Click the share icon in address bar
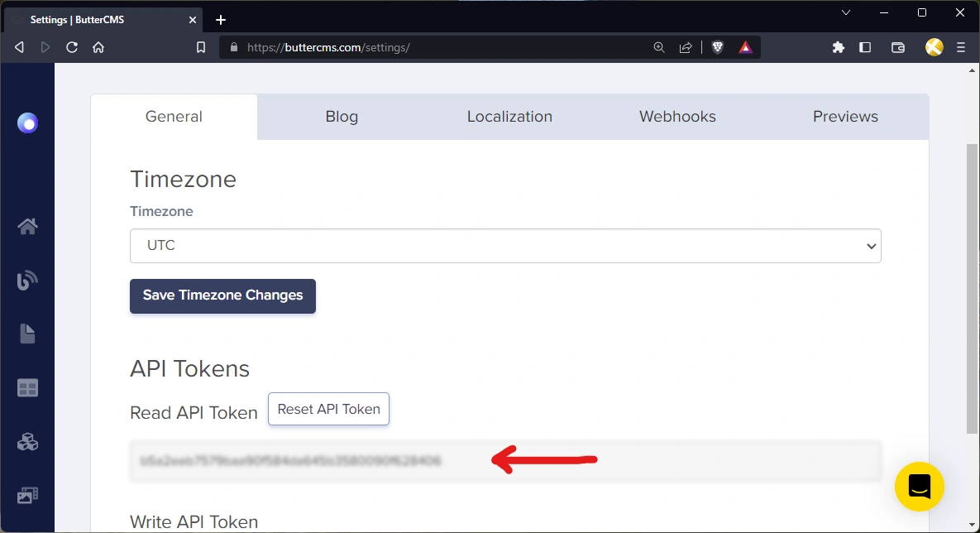The image size is (980, 533). click(x=686, y=47)
